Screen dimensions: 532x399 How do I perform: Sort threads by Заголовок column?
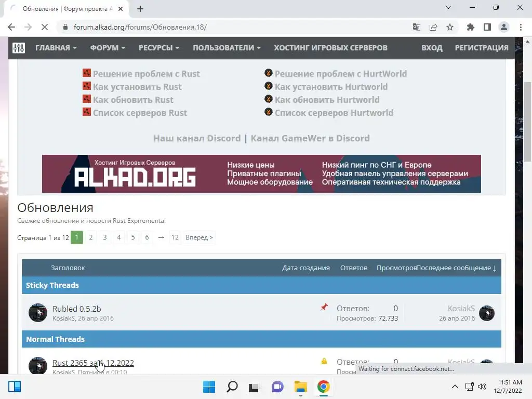point(68,268)
